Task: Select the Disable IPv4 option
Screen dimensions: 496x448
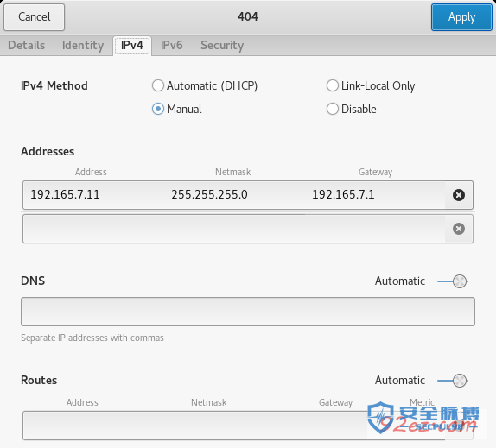Action: [x=351, y=109]
